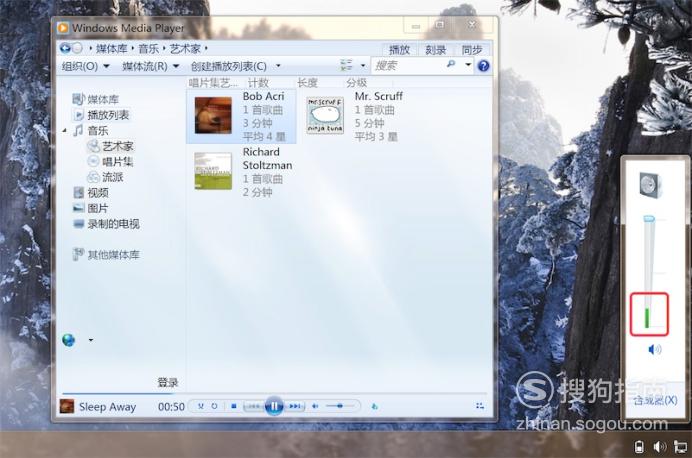This screenshot has width=692, height=458.
Task: Open the 合成器(X) mixer link
Action: point(655,400)
